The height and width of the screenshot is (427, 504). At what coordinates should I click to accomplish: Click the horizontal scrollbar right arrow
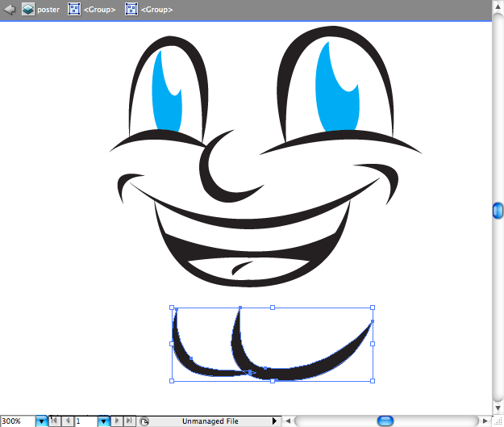click(x=485, y=421)
